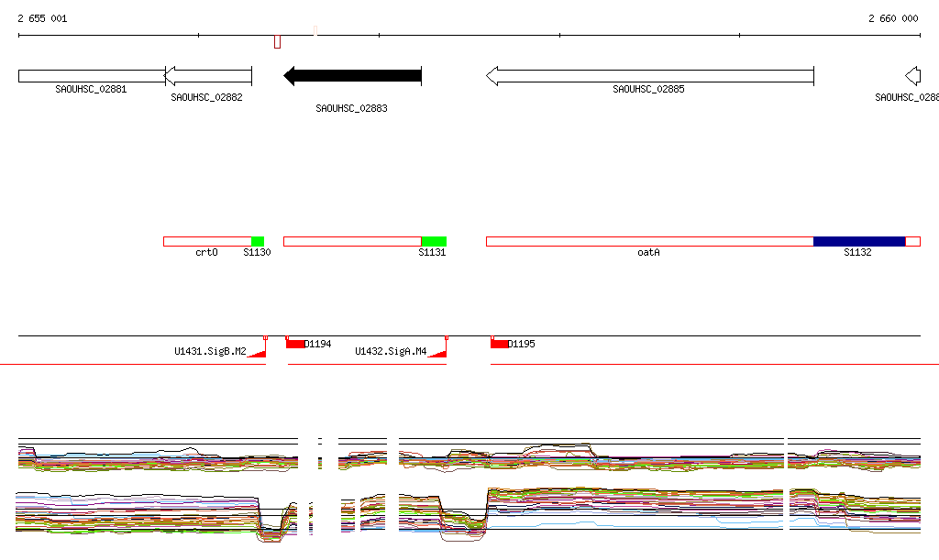Click the red D1195 marker block
This screenshot has height=560, width=939.
(x=500, y=344)
